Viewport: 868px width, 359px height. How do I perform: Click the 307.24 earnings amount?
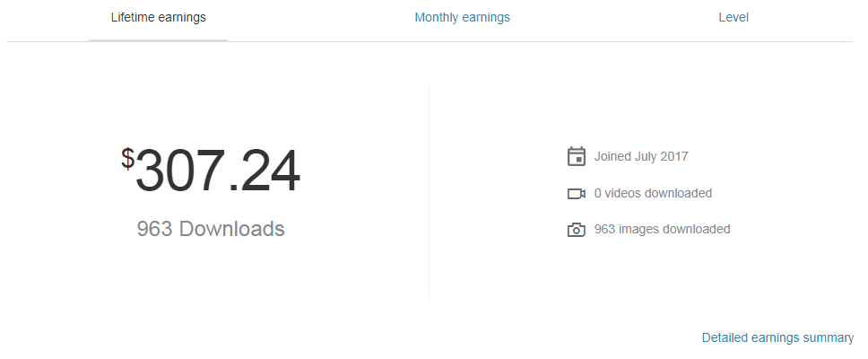click(x=218, y=171)
